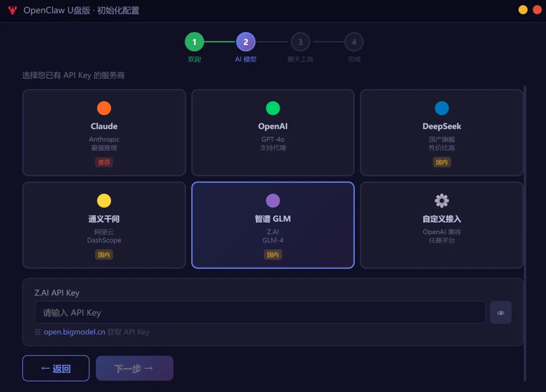
Task: Click the 性价比高 text on DeepSeek card
Action: tap(442, 148)
